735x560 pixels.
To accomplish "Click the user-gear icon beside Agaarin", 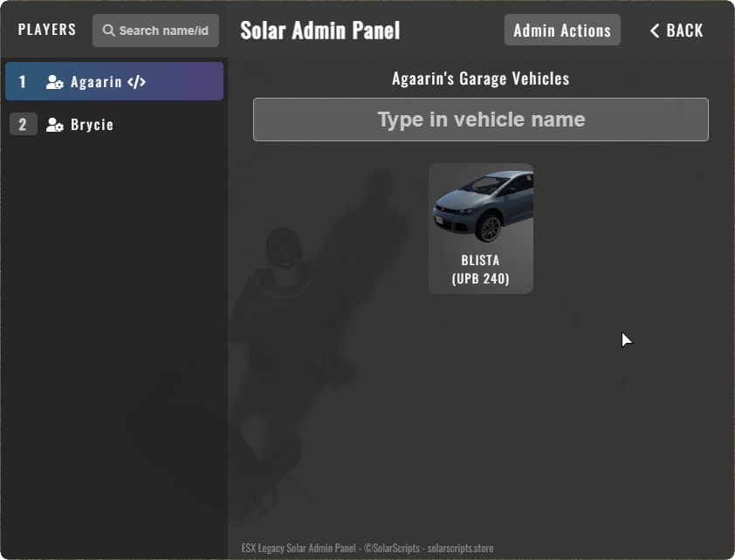I will click(55, 82).
